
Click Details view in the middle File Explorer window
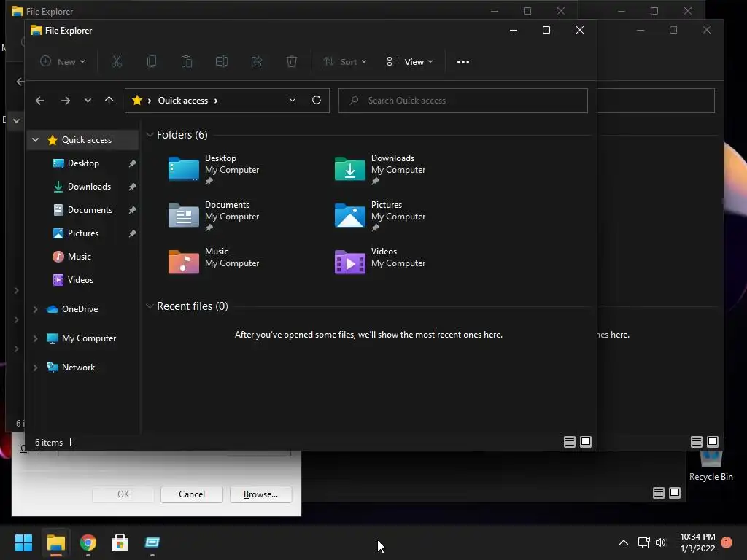click(697, 442)
